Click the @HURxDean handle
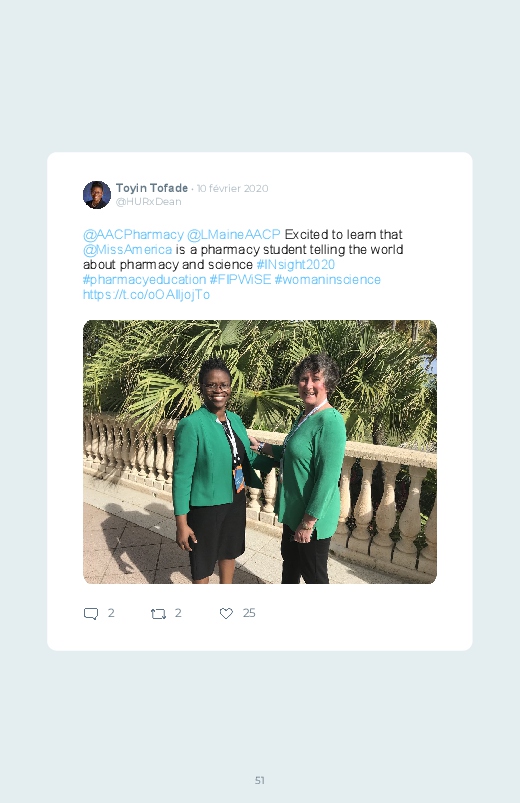The height and width of the screenshot is (803, 520). [149, 202]
